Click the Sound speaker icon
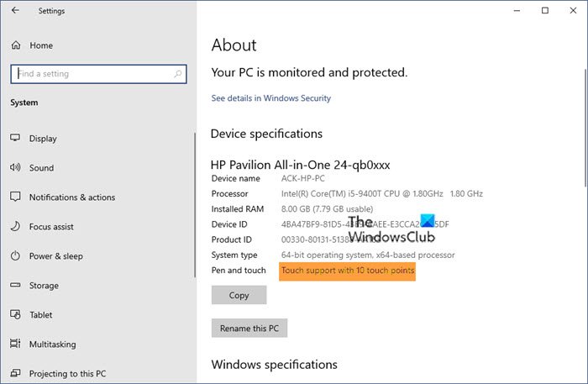Viewport: 588px width, 384px height. pyautogui.click(x=15, y=168)
